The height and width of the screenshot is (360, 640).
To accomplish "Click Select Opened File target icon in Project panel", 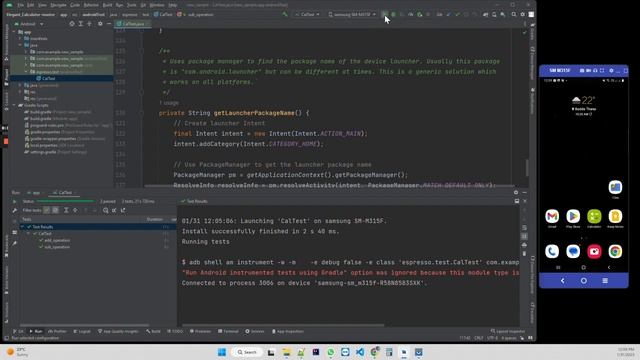I will click(72, 24).
